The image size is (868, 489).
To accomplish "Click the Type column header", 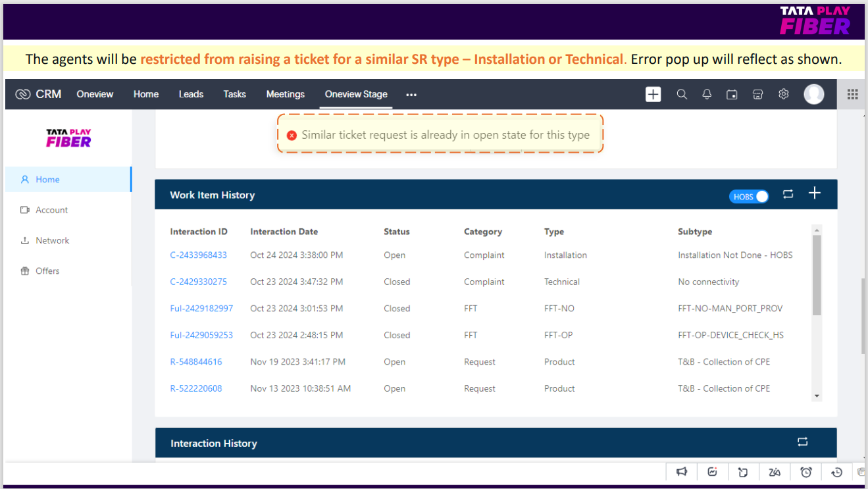I will tap(554, 232).
